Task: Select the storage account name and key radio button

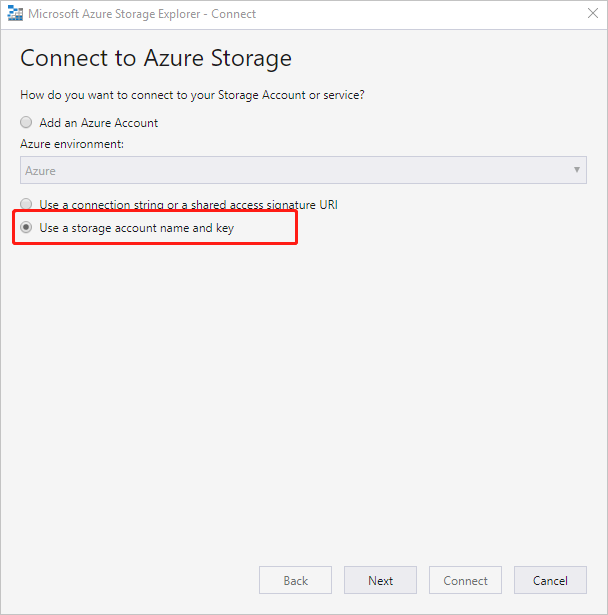Action: pos(26,228)
